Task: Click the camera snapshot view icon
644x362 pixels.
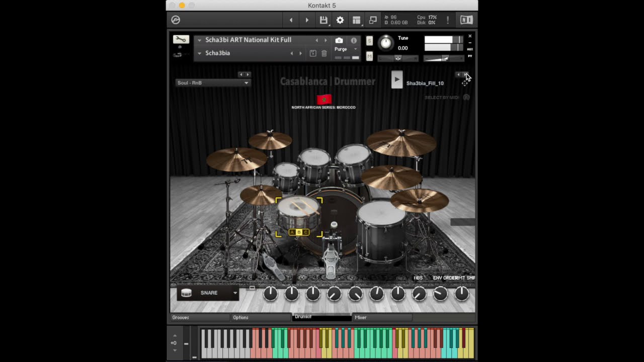Action: tap(339, 40)
